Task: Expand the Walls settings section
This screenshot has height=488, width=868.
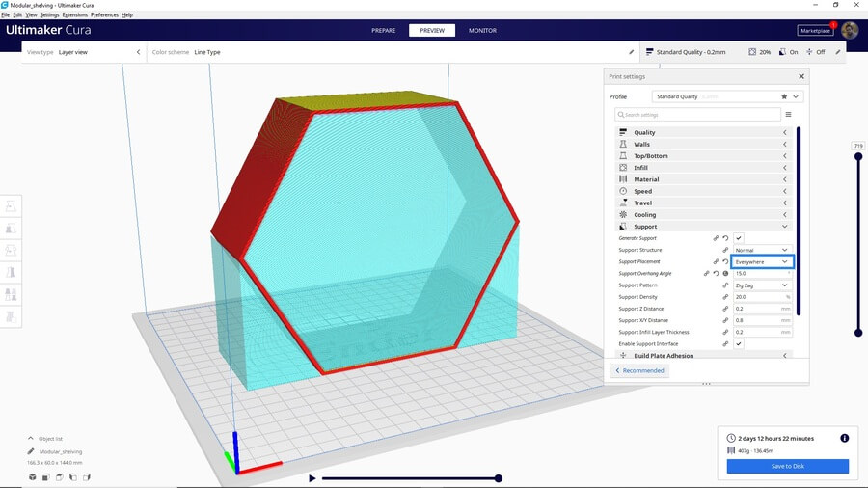Action: pos(703,144)
